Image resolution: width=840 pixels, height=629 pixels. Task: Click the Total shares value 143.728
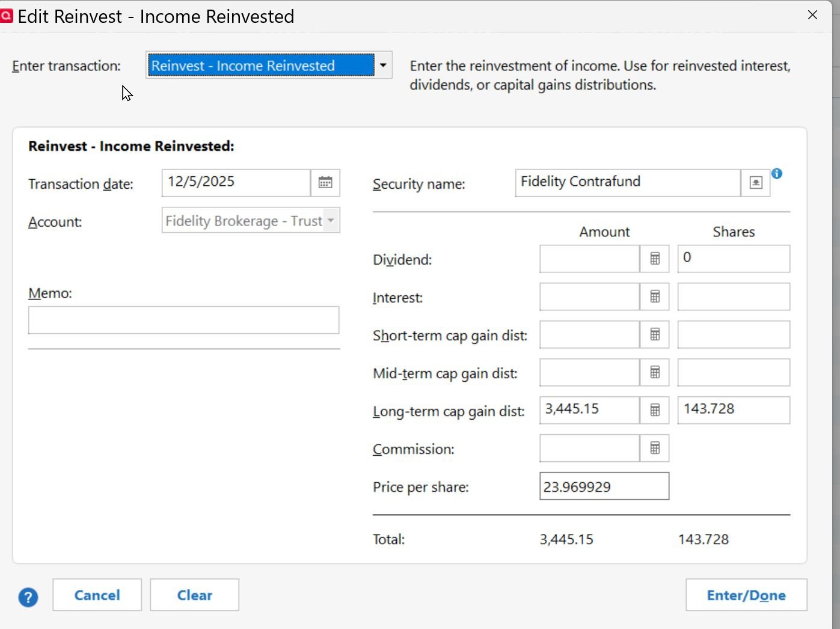point(704,539)
